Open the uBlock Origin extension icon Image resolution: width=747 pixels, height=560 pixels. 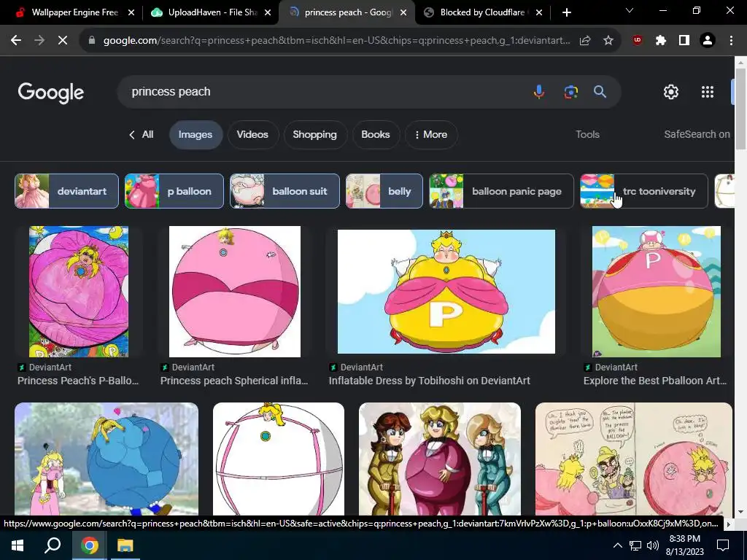(638, 41)
